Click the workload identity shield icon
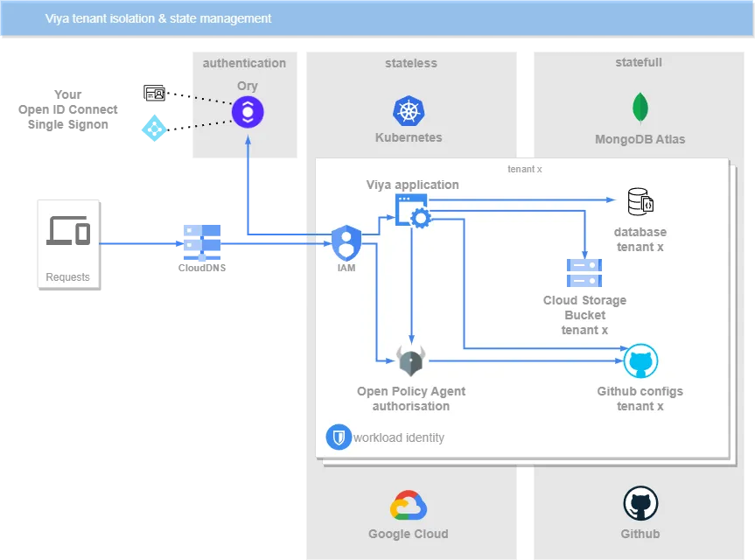This screenshot has height=560, width=755. (340, 437)
